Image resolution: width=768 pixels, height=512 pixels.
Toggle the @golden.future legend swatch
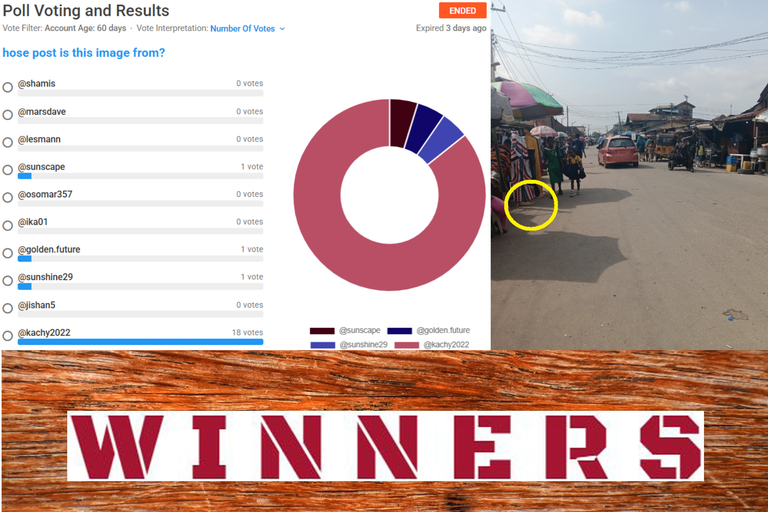point(399,331)
